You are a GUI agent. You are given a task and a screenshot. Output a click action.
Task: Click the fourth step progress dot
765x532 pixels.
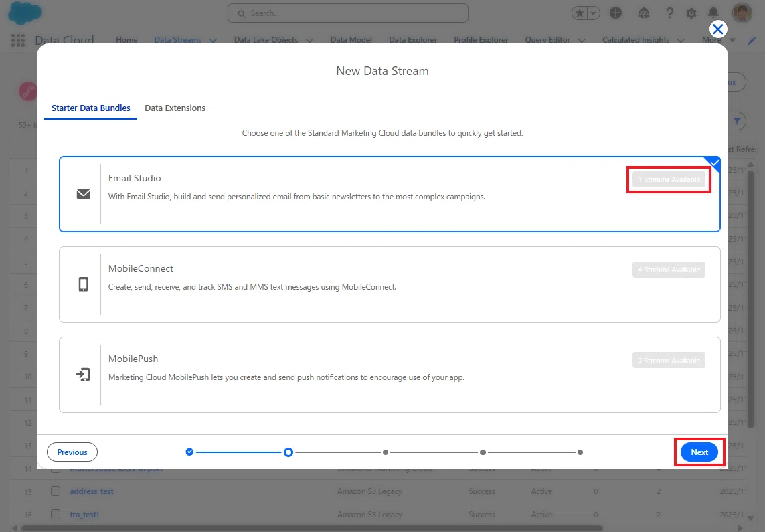pos(483,452)
